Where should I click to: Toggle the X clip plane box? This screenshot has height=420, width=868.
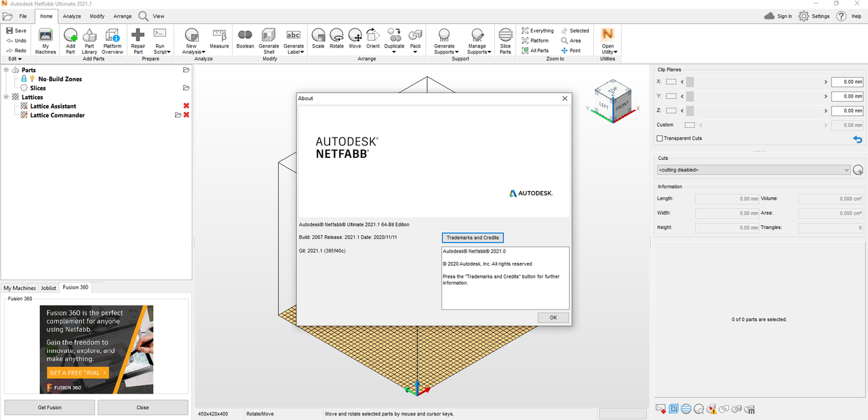[x=671, y=82]
